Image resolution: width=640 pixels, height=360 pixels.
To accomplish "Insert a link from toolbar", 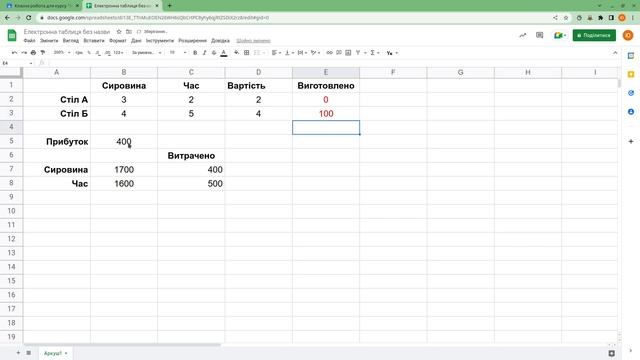I will (329, 53).
